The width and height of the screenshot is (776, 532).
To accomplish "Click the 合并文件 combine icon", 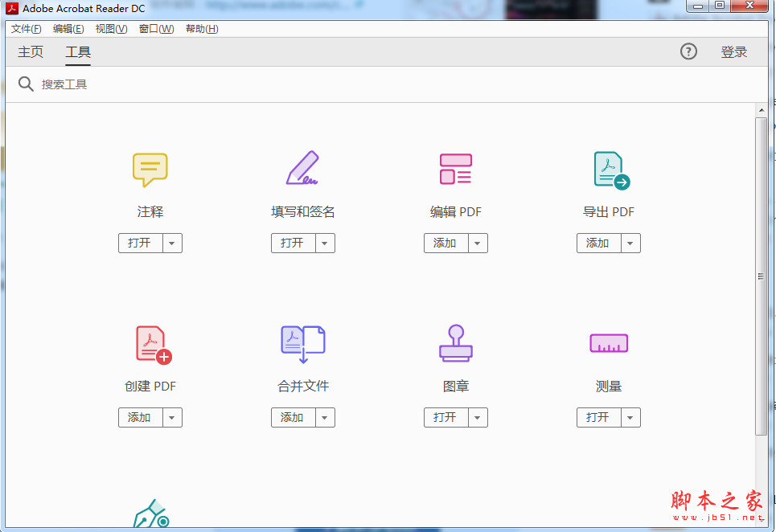I will [x=303, y=344].
